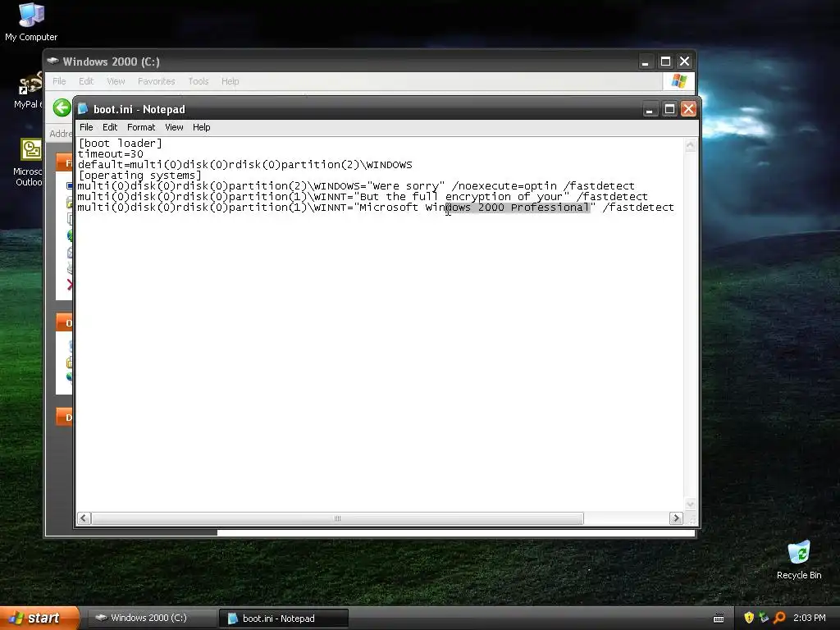Viewport: 840px width, 630px height.
Task: Click the drive icon in Explorer title bar
Action: (52, 61)
